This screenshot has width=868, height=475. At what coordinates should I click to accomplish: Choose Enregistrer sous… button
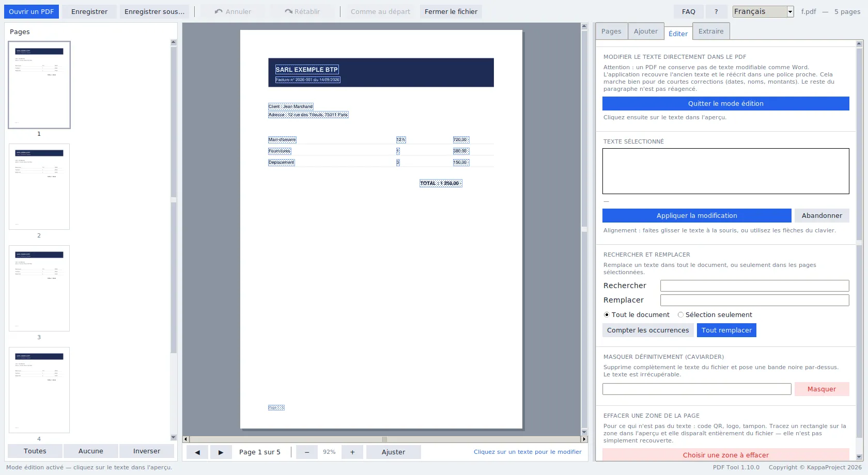pyautogui.click(x=154, y=11)
